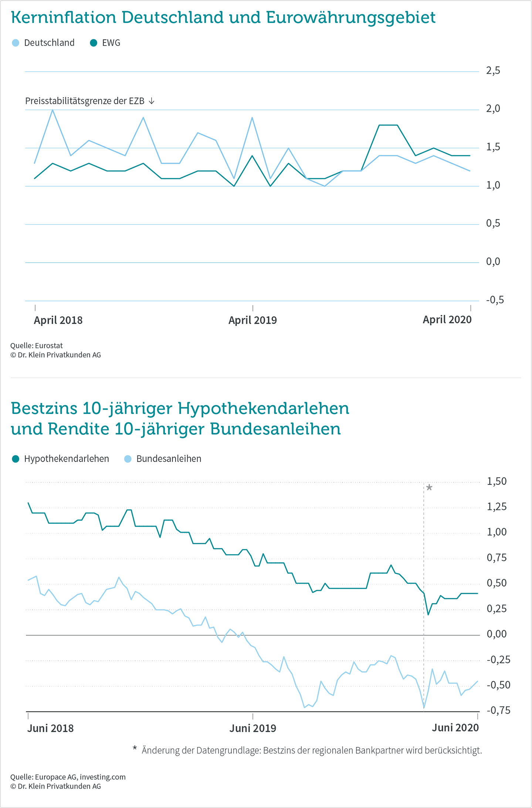The height and width of the screenshot is (808, 532).
Task: Click the Kerninflation chart title
Action: click(x=223, y=17)
